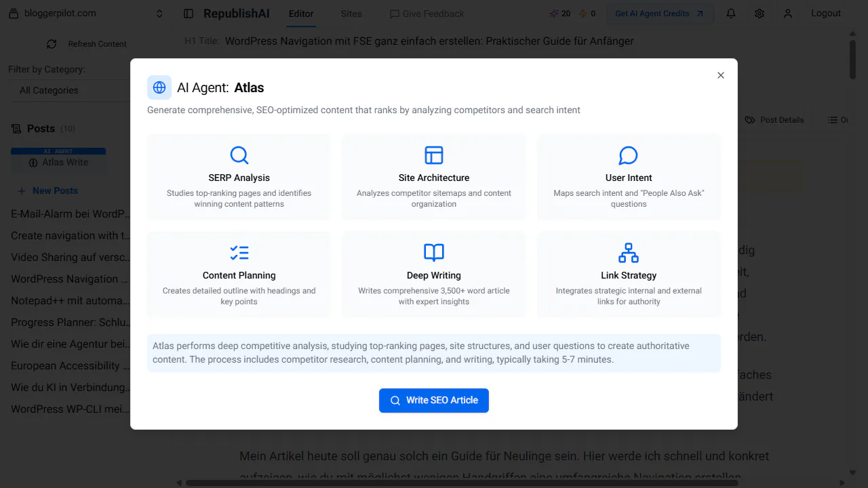Open post 'Wie du KI in Verbindung...'
This screenshot has height=488, width=868.
[69, 388]
